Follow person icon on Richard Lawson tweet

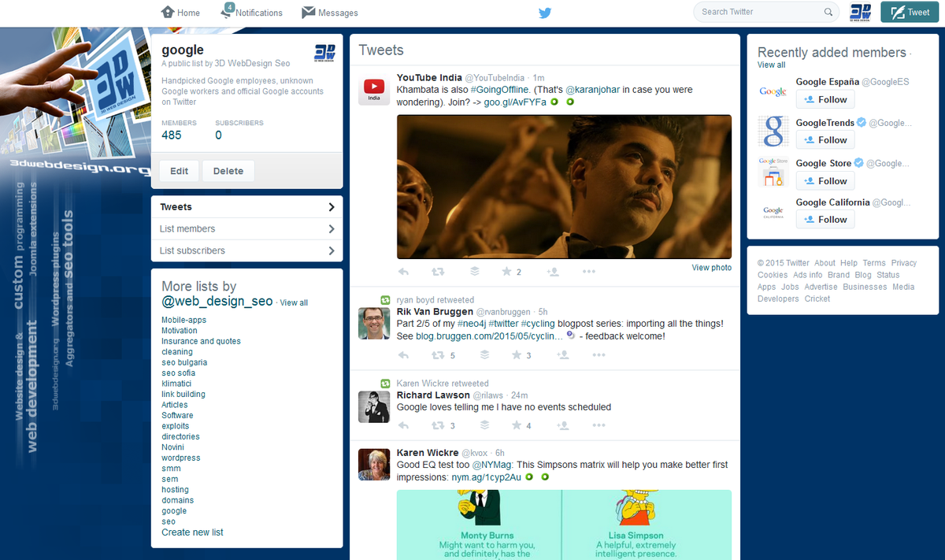563,425
